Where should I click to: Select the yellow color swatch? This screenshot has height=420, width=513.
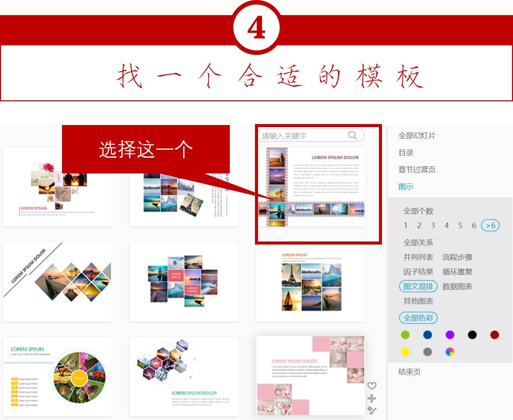[x=404, y=351]
